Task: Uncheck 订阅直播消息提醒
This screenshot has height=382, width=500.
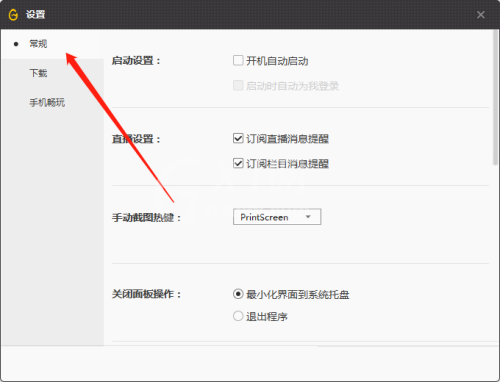Action: click(x=238, y=138)
